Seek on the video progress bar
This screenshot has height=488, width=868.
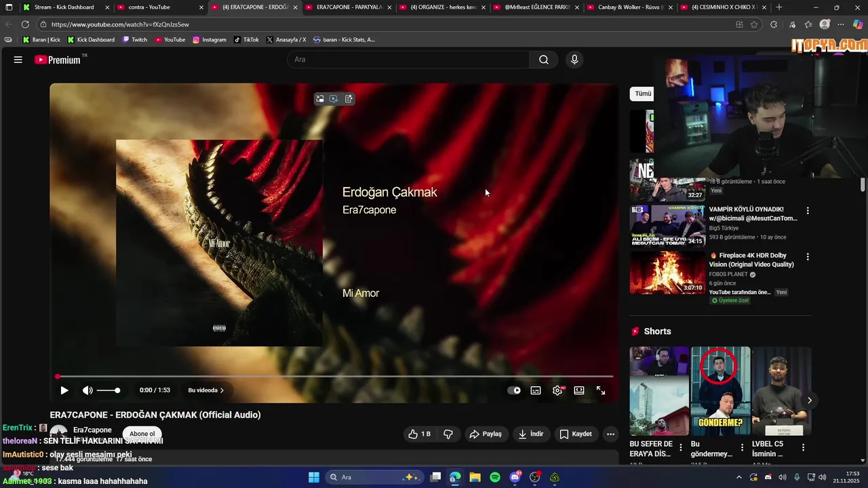click(x=334, y=376)
